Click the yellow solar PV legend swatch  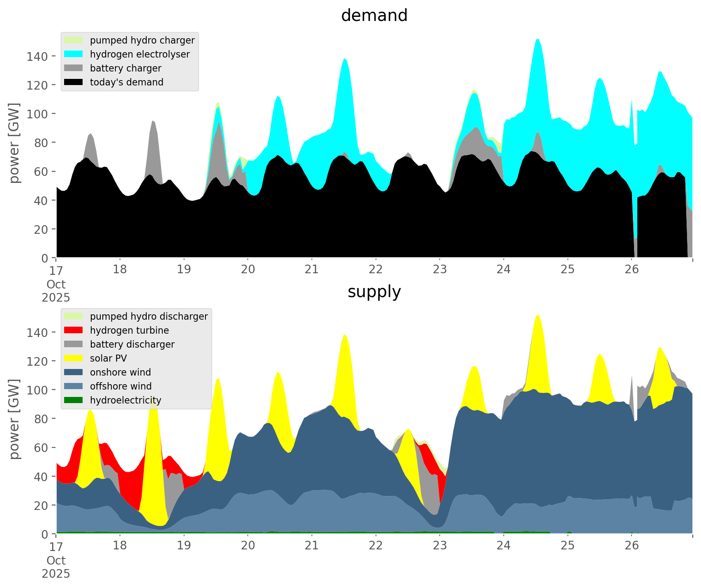click(x=74, y=358)
